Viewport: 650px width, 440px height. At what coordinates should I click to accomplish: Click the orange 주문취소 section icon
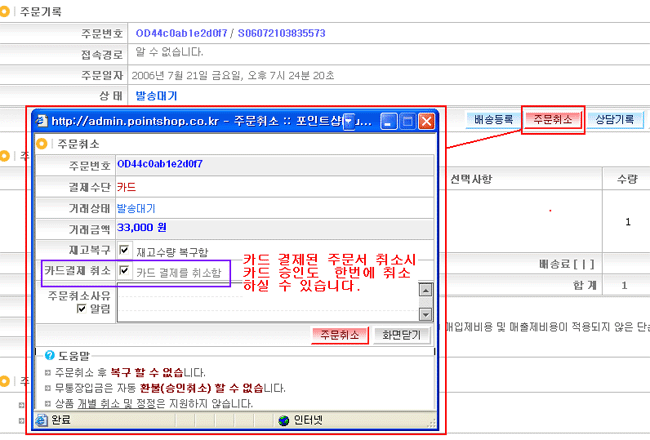[42, 144]
